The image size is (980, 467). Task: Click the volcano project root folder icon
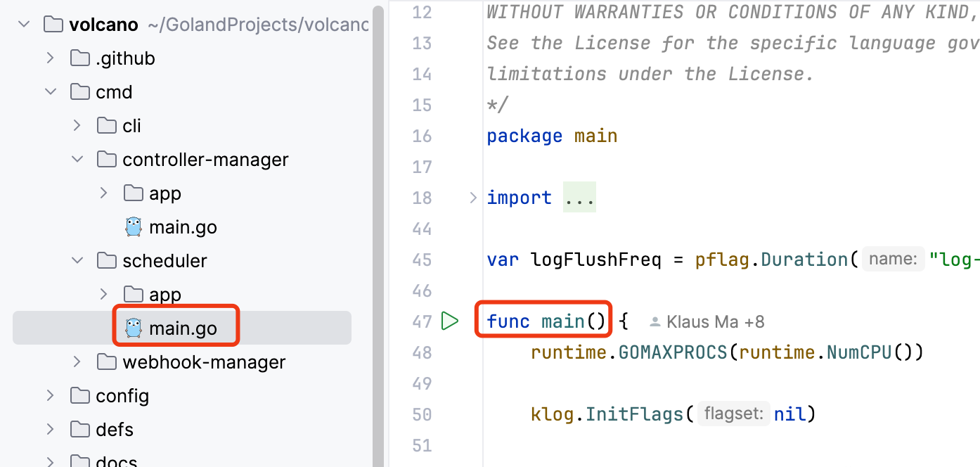click(x=52, y=24)
